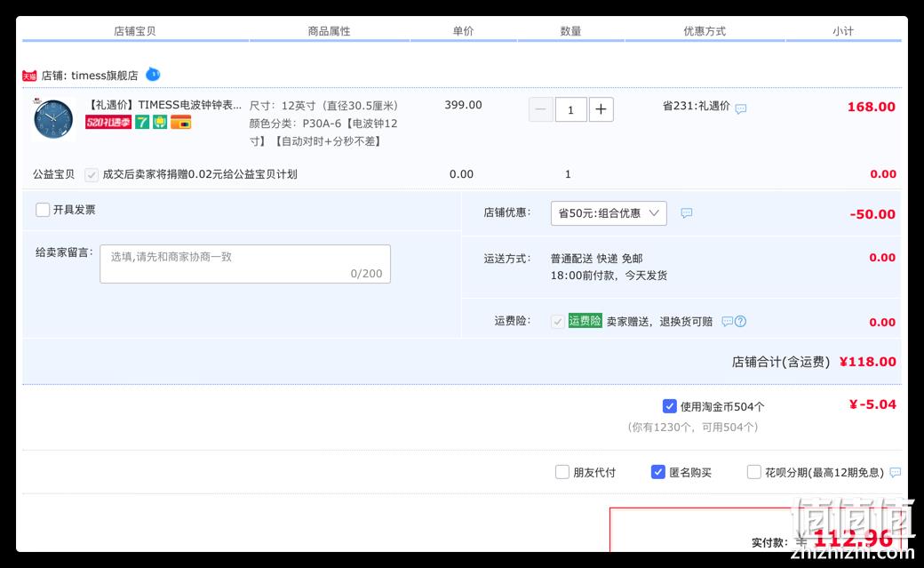This screenshot has height=568, width=924.
Task: Click the 399.00 unit price
Action: click(463, 105)
